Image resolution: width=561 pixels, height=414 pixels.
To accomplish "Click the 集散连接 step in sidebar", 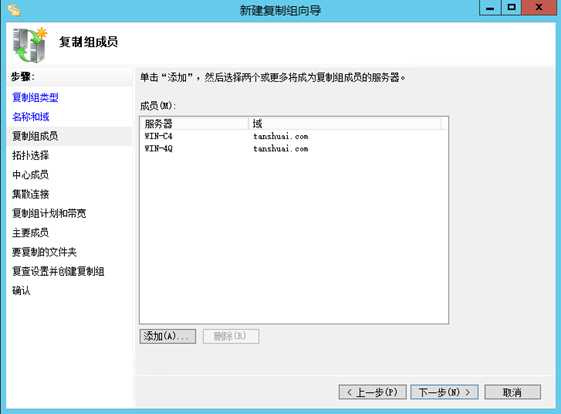I will (30, 194).
